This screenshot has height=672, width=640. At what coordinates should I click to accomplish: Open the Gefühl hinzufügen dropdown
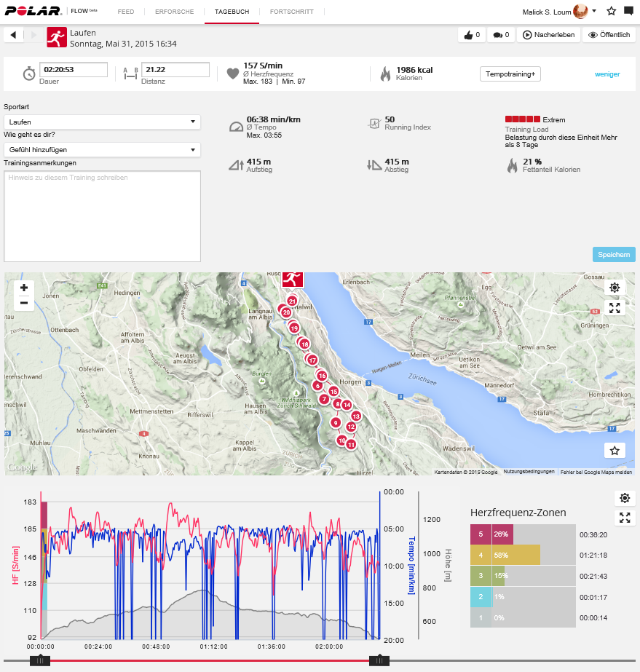pyautogui.click(x=102, y=150)
